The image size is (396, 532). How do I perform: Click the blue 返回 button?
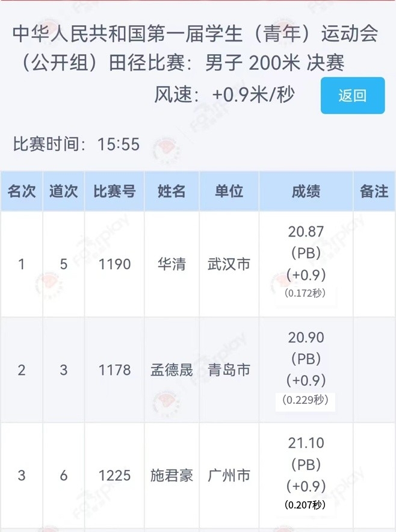point(353,95)
